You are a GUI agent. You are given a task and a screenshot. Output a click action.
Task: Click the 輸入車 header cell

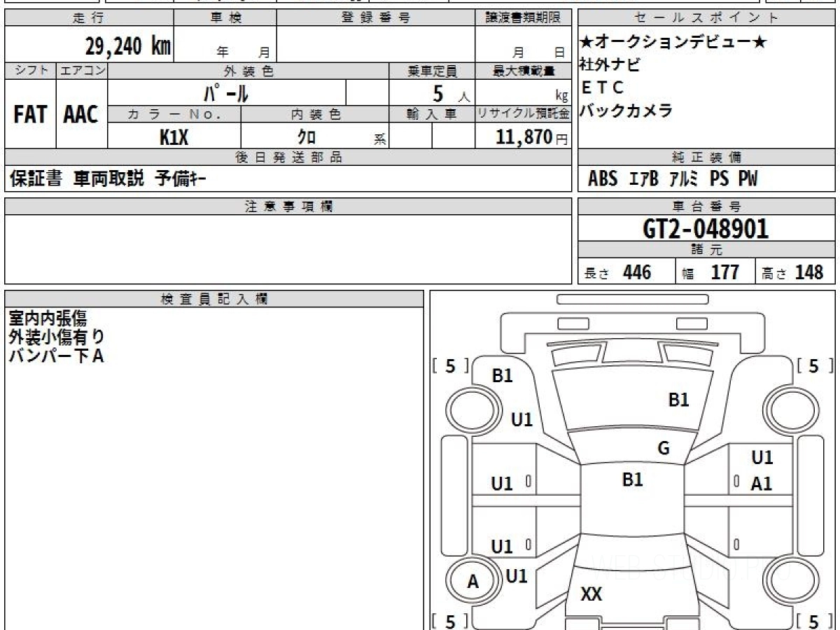pyautogui.click(x=432, y=114)
